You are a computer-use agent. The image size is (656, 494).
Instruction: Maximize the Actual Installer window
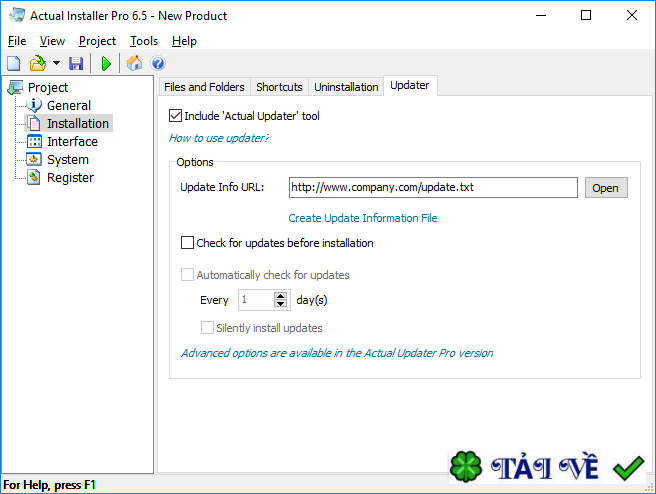click(586, 15)
